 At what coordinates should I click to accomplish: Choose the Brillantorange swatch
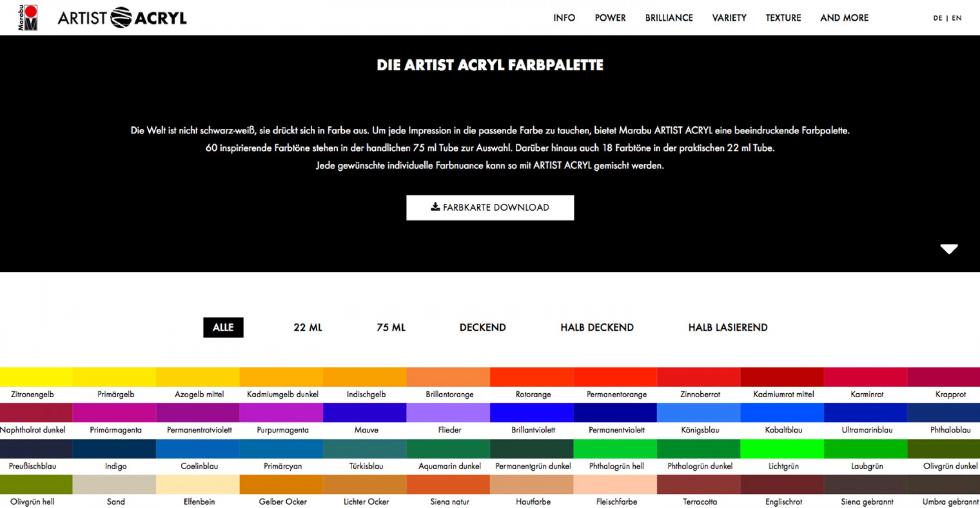(448, 377)
